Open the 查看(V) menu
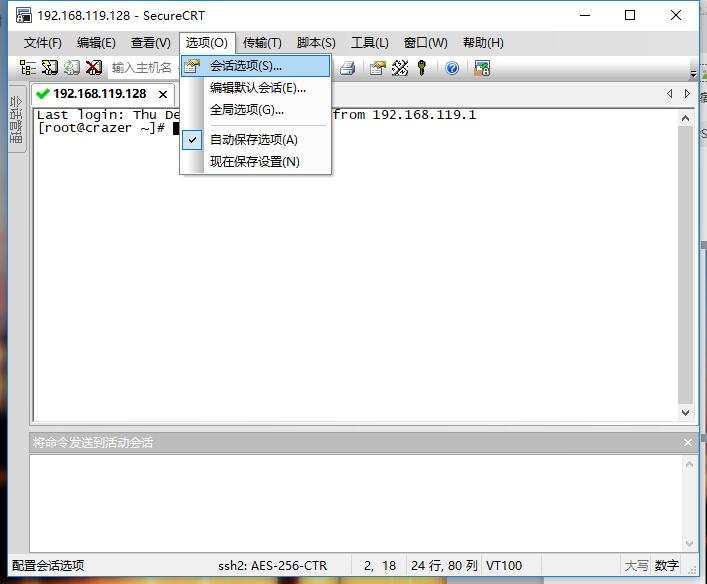707x584 pixels. (x=151, y=43)
